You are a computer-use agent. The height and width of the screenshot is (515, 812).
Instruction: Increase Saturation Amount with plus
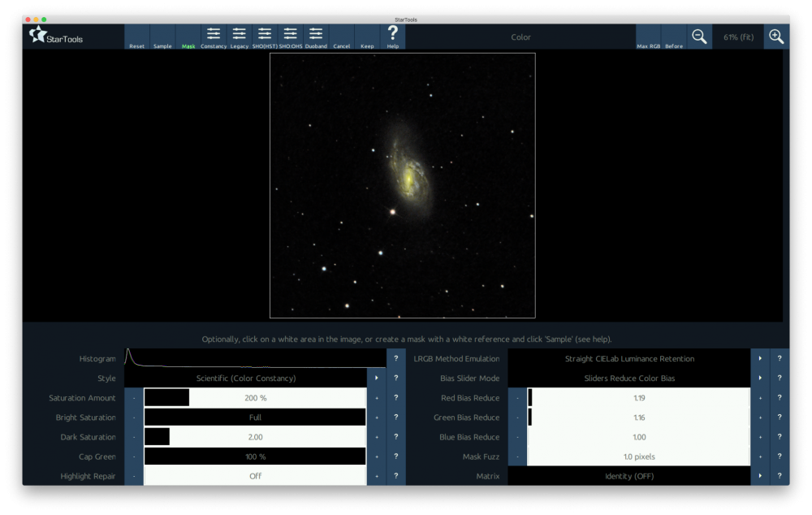tap(377, 398)
